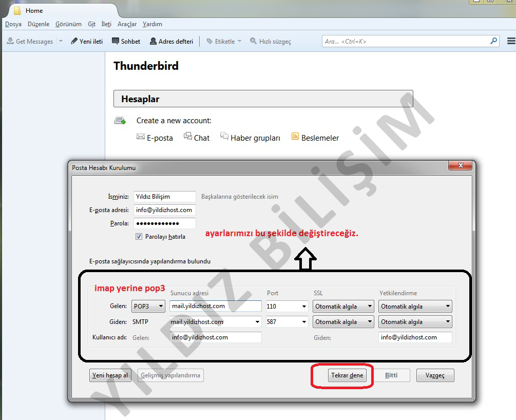Open the Giden SSL dropdown

point(343,321)
